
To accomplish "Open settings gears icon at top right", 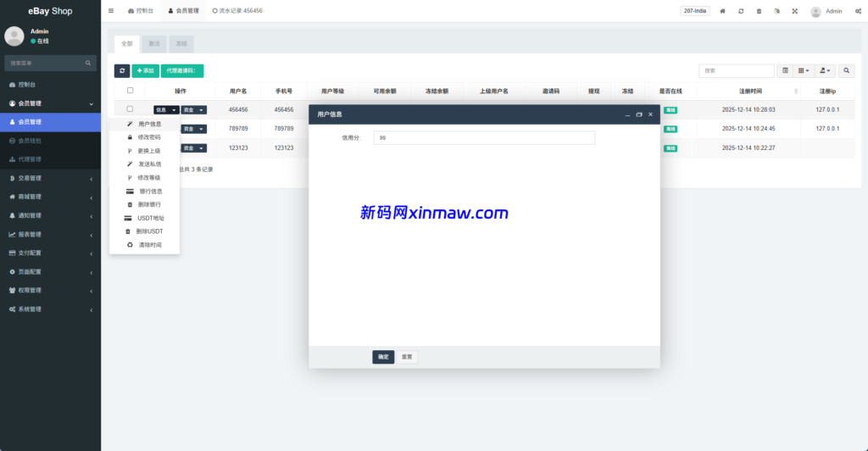I will (858, 11).
